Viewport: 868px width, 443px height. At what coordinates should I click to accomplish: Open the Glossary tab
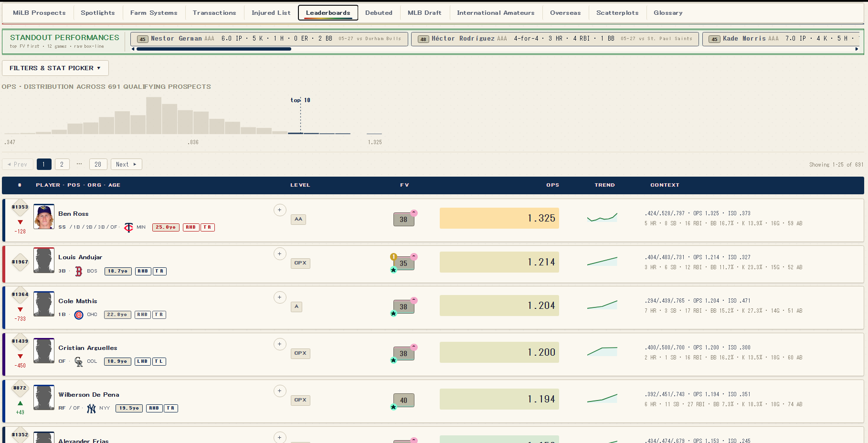tap(668, 13)
